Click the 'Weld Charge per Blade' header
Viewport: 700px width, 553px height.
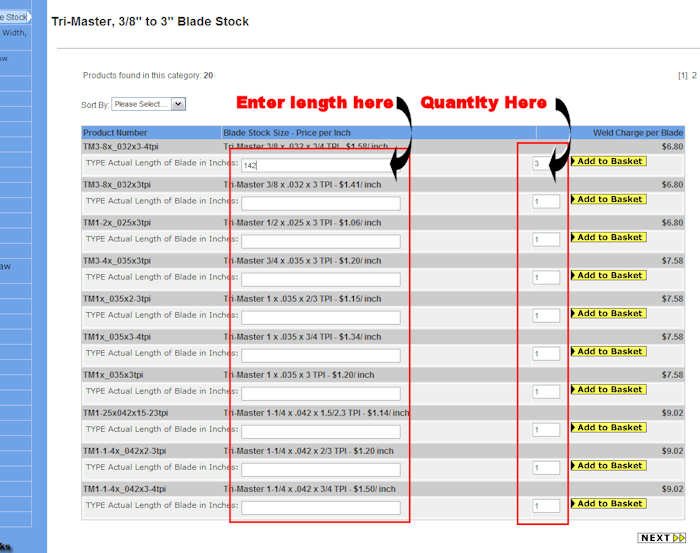pyautogui.click(x=638, y=133)
